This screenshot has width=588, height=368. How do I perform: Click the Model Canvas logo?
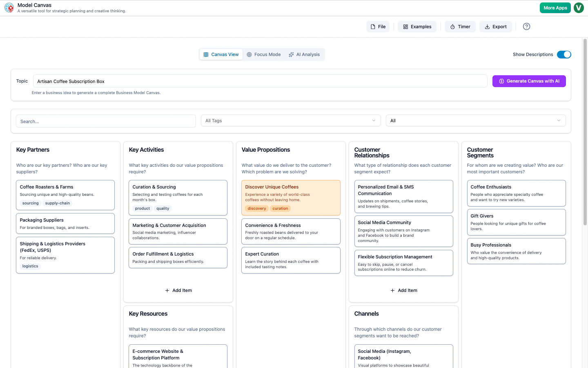click(x=9, y=7)
